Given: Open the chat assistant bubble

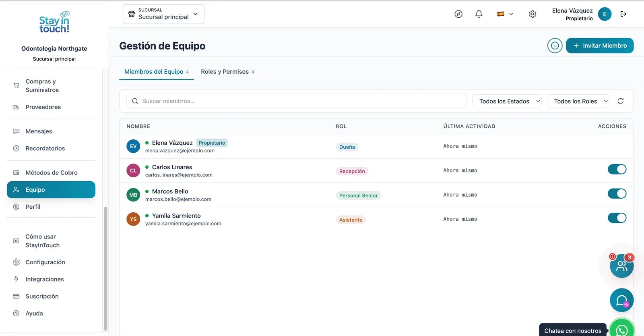Looking at the screenshot, I should click(621, 300).
